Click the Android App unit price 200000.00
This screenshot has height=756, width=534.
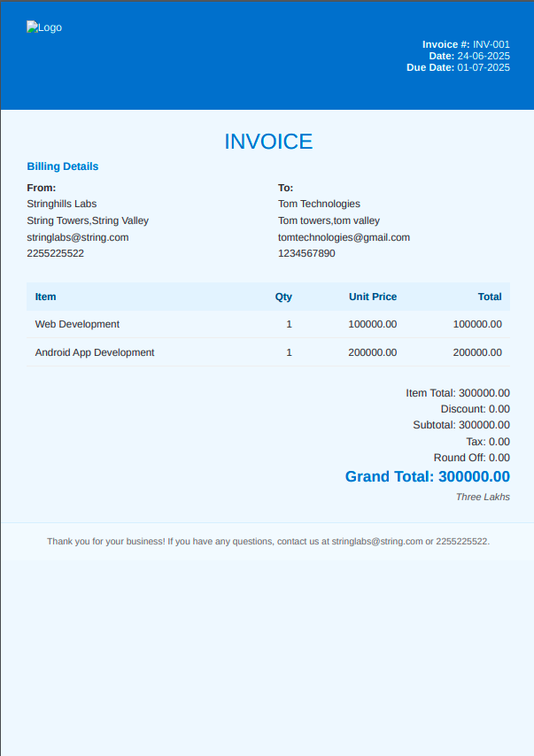pos(373,352)
